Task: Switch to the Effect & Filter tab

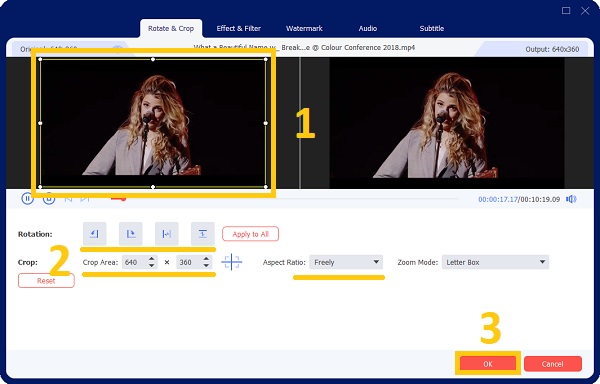Action: pyautogui.click(x=238, y=28)
